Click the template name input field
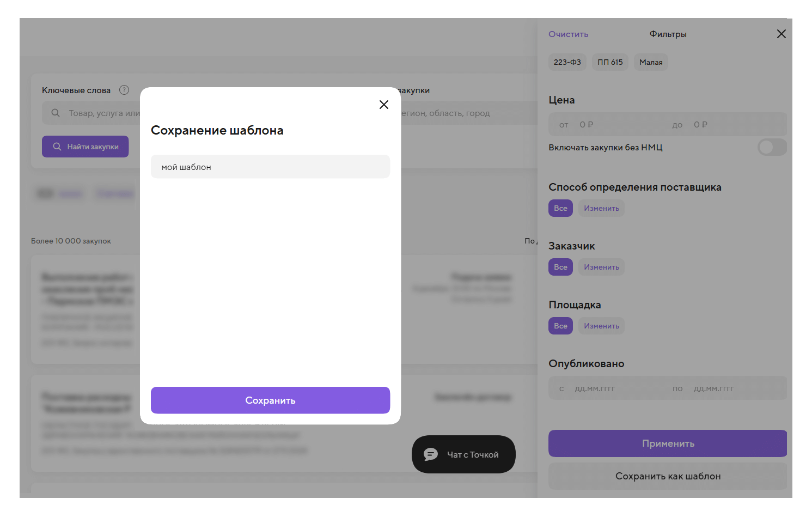 (x=270, y=167)
